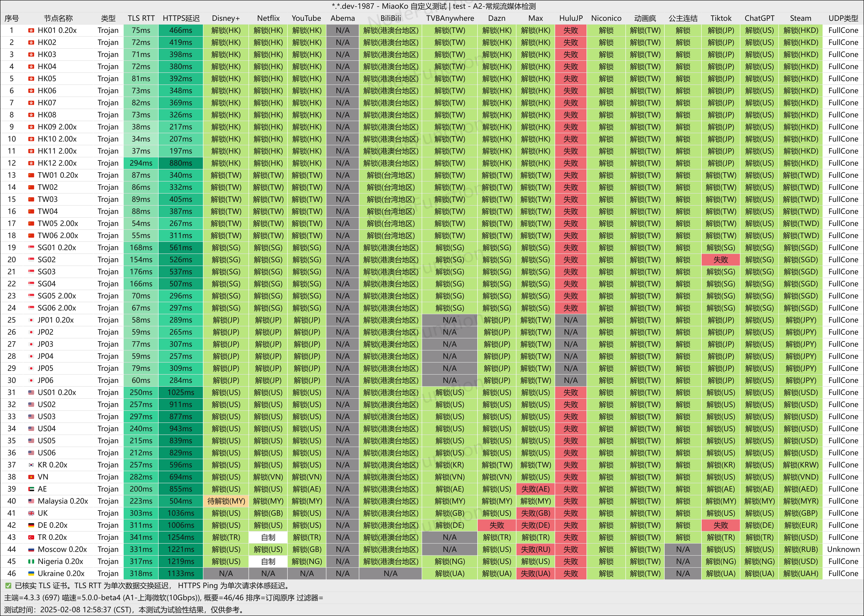Click the 解锁(KRW) Steam cell
Screen dimensions: 864x616
coord(801,465)
